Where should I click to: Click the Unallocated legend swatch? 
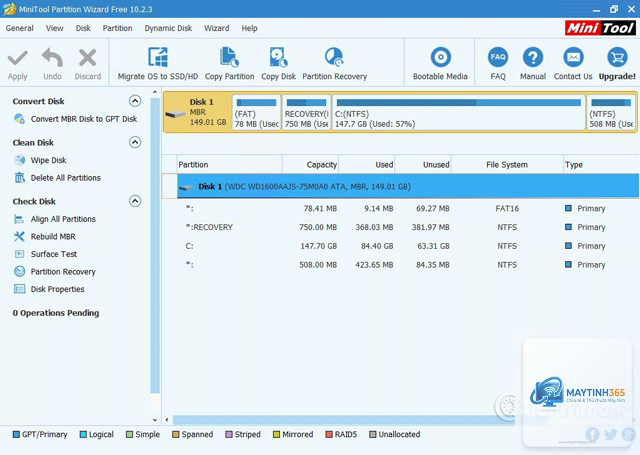pos(373,434)
